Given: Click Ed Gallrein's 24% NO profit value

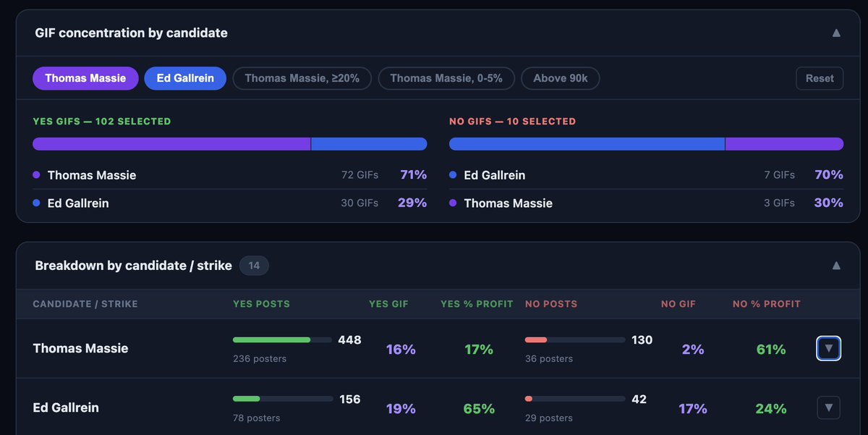Looking at the screenshot, I should (771, 409).
